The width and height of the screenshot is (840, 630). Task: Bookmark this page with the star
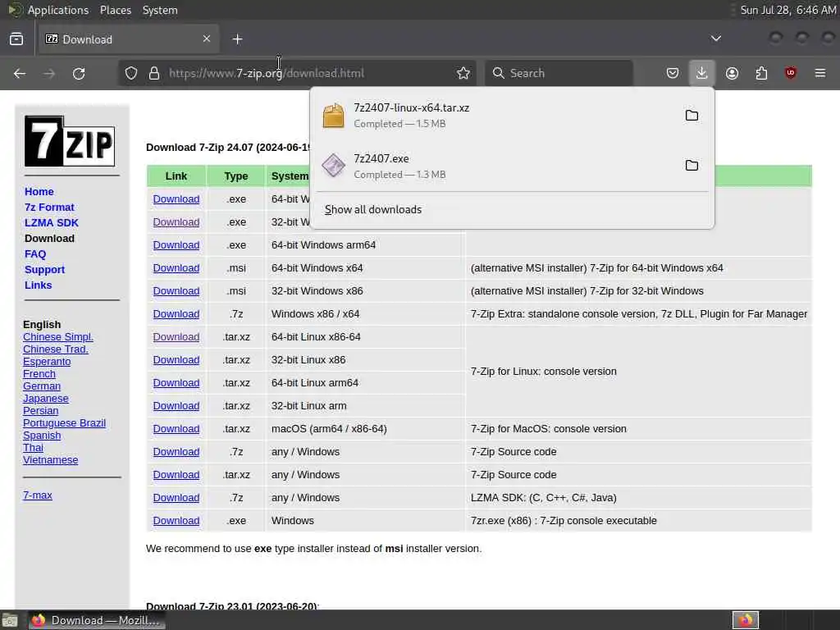tap(463, 73)
